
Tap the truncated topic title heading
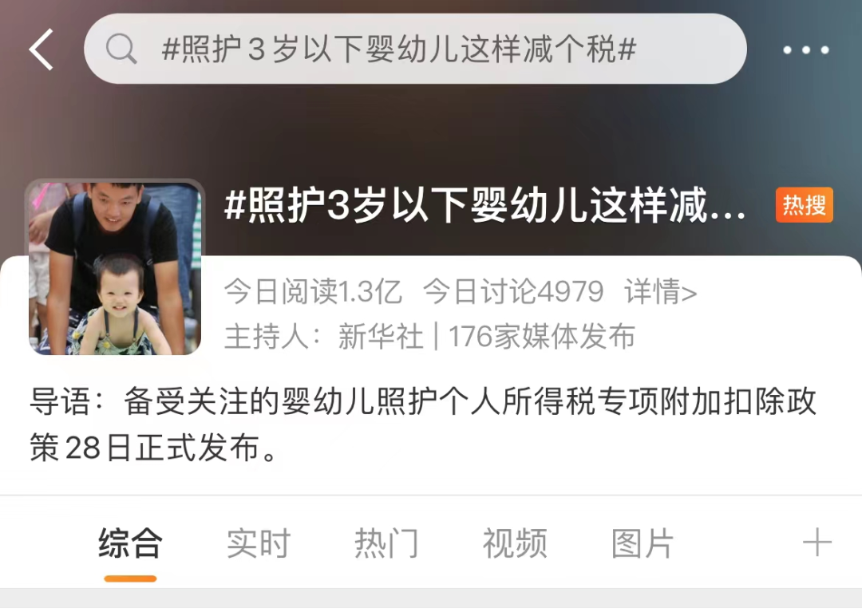coord(485,206)
